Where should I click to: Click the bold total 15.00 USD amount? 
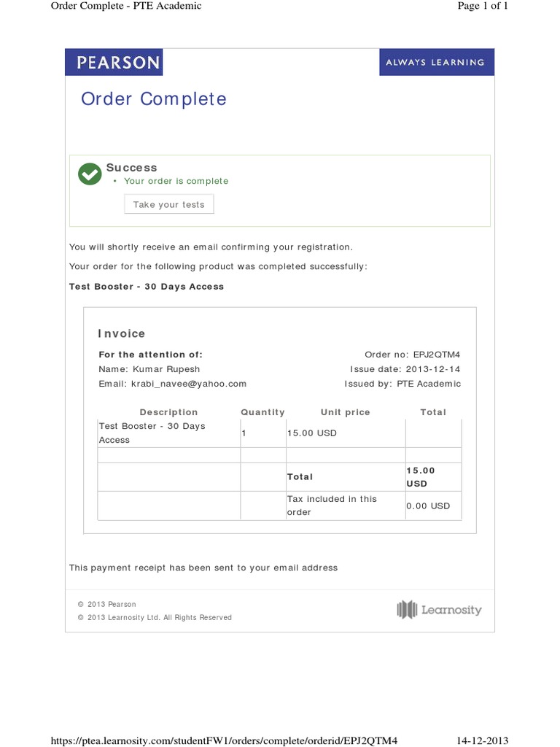[x=421, y=477]
